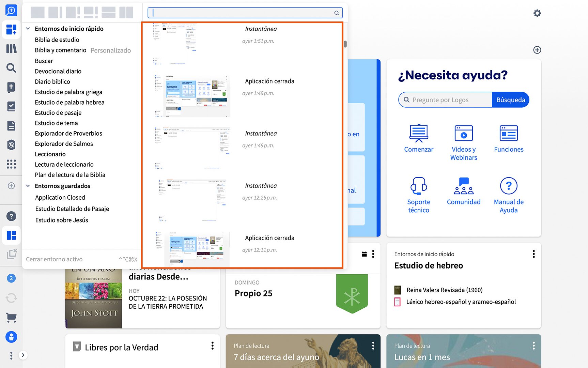This screenshot has width=588, height=368.
Task: Click the layout history scrollbar
Action: pos(345,44)
